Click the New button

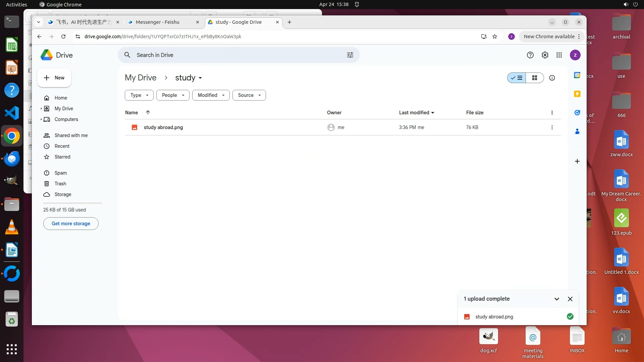click(x=54, y=78)
